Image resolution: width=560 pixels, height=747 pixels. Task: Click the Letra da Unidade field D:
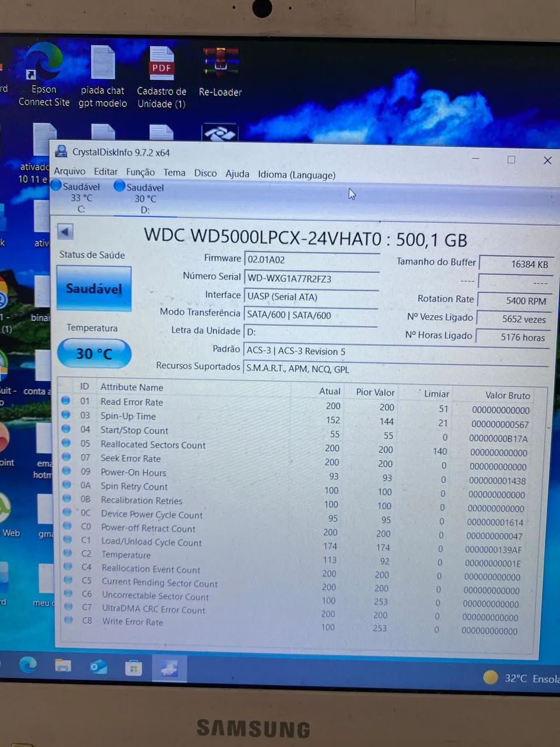pos(311,332)
